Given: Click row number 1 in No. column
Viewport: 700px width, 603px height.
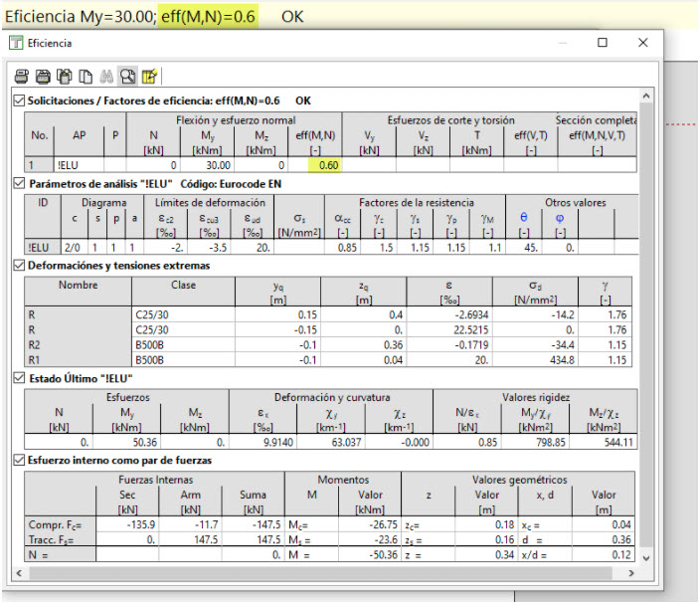Looking at the screenshot, I should pyautogui.click(x=39, y=165).
